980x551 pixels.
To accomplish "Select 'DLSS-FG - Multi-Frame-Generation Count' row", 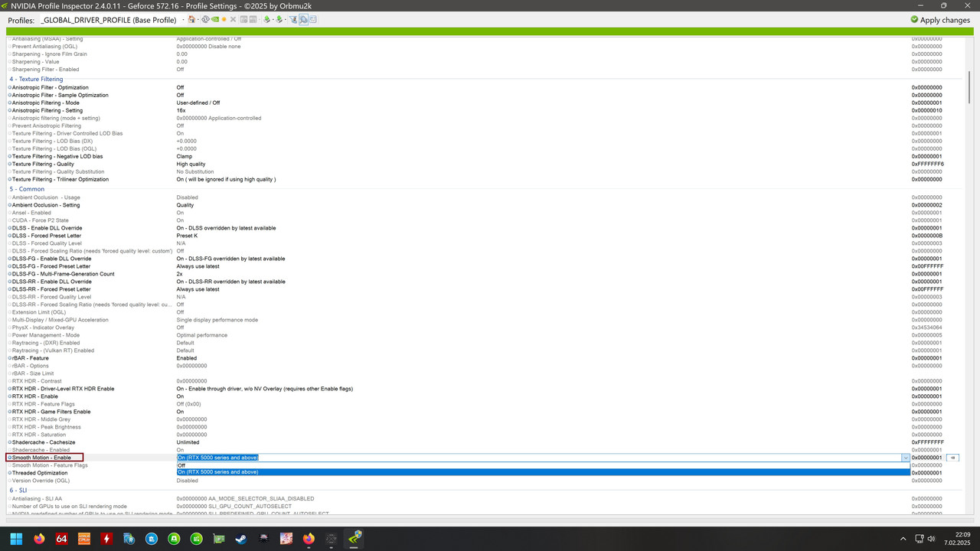I will coord(485,274).
